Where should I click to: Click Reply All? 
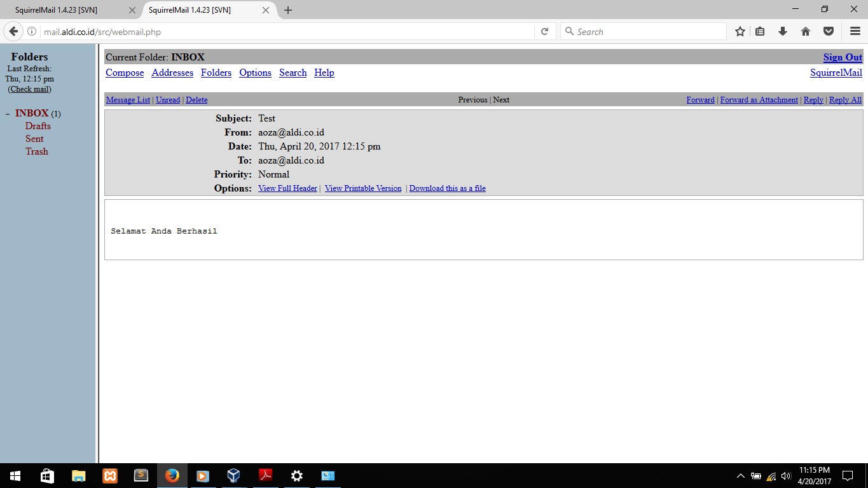point(846,100)
